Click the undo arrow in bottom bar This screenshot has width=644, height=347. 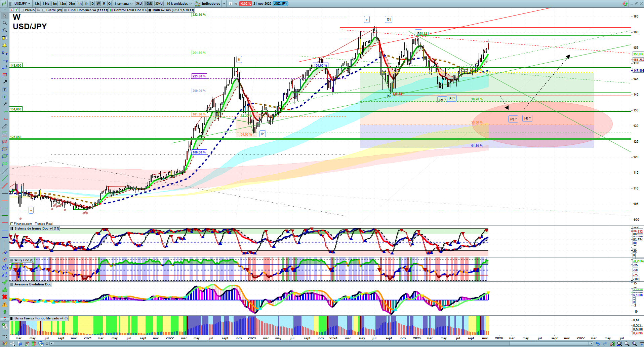point(598,344)
